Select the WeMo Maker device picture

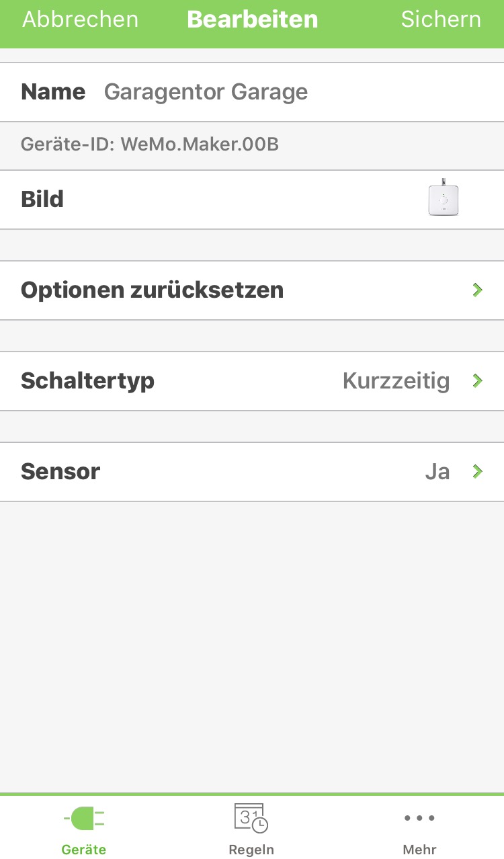pos(444,199)
